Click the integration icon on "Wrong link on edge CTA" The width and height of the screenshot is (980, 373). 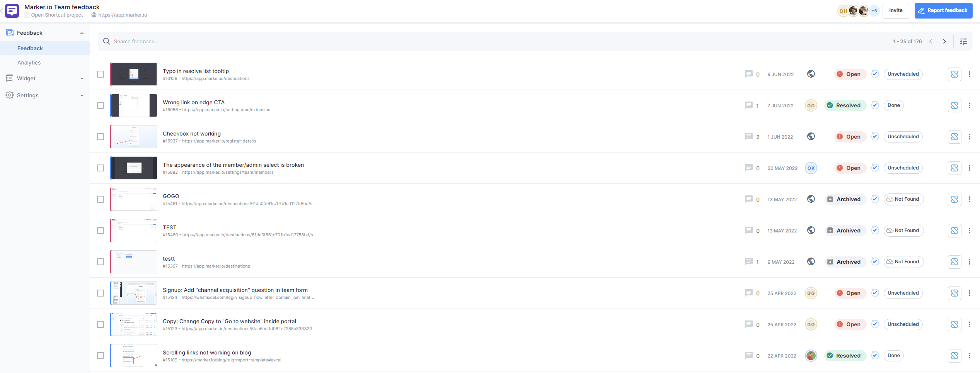coord(954,105)
